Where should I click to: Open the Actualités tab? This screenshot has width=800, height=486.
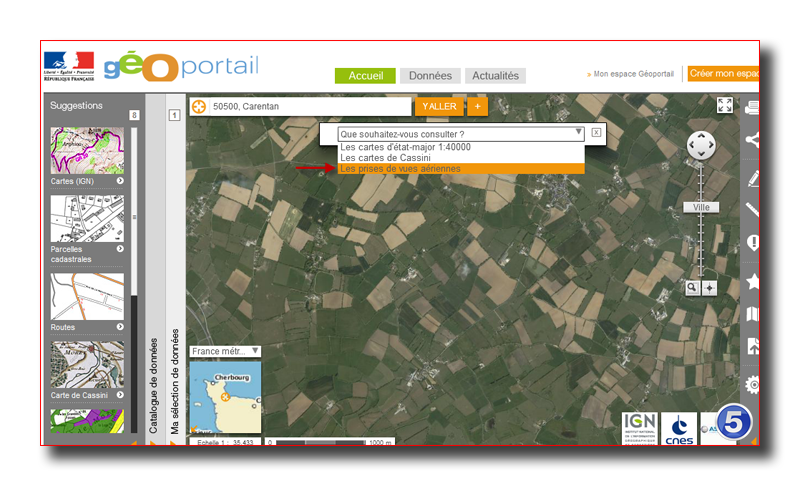pos(495,75)
